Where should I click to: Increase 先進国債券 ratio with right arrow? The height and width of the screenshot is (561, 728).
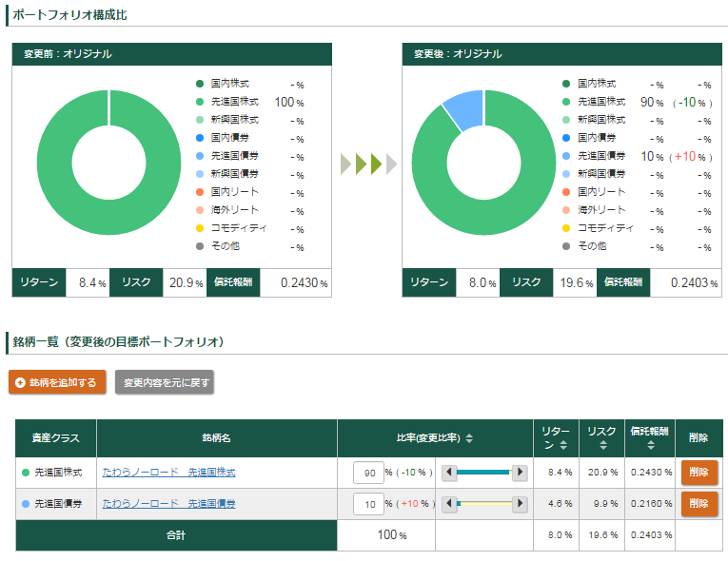(520, 503)
